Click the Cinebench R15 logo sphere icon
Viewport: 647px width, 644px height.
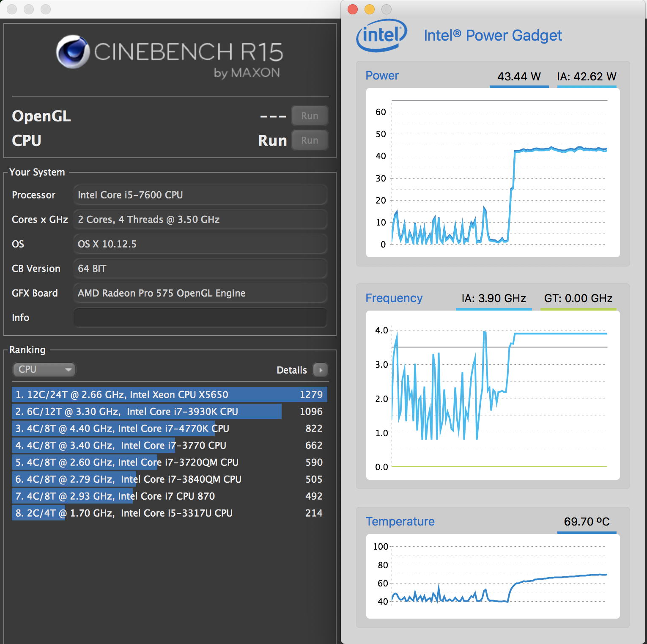[73, 52]
